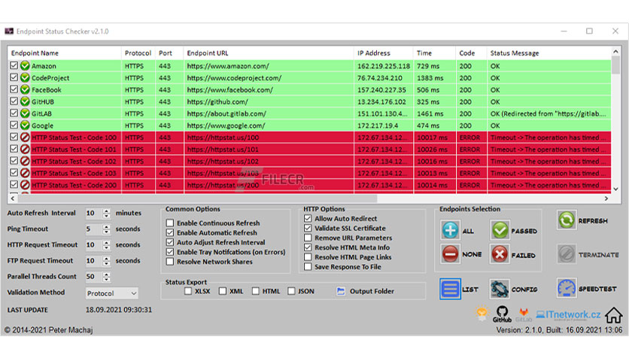Open the ITnetwork.cz link

[x=568, y=314]
